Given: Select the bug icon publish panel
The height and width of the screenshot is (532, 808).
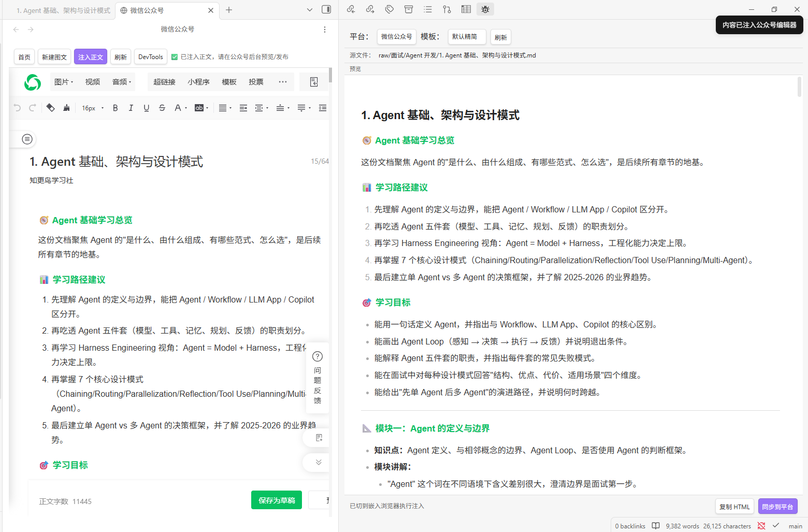Looking at the screenshot, I should coord(485,9).
